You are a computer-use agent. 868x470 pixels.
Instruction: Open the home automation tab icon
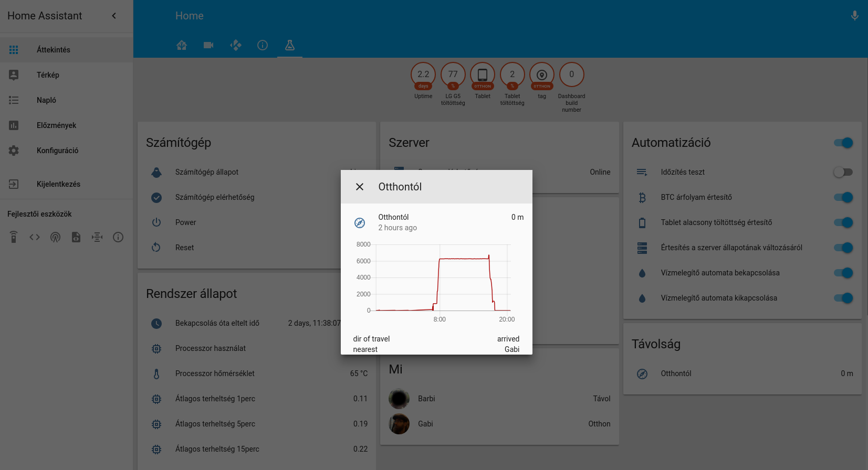pyautogui.click(x=182, y=45)
